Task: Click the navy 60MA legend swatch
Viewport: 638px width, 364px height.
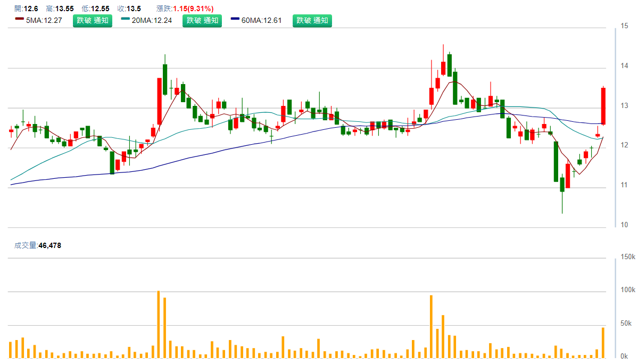Action: [235, 19]
